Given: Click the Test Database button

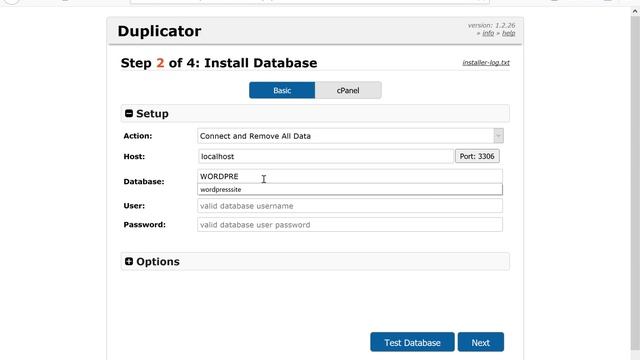Looking at the screenshot, I should 412,342.
